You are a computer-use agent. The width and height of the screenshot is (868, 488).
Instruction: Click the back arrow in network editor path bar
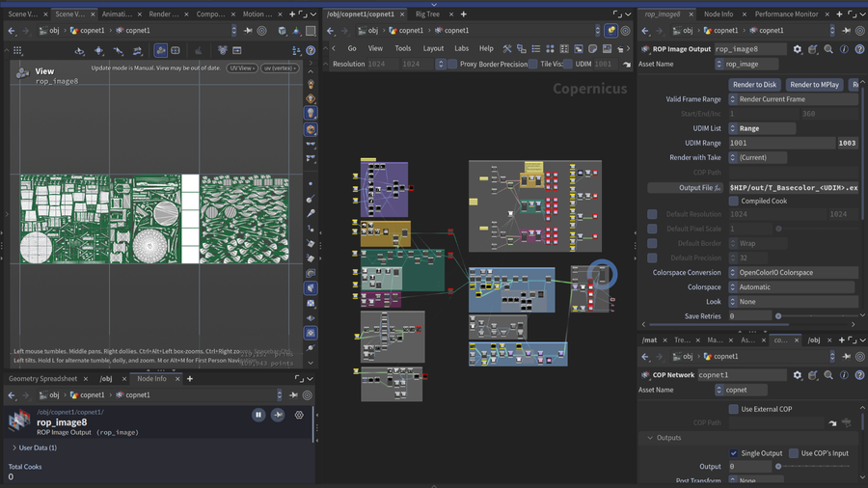(x=331, y=31)
